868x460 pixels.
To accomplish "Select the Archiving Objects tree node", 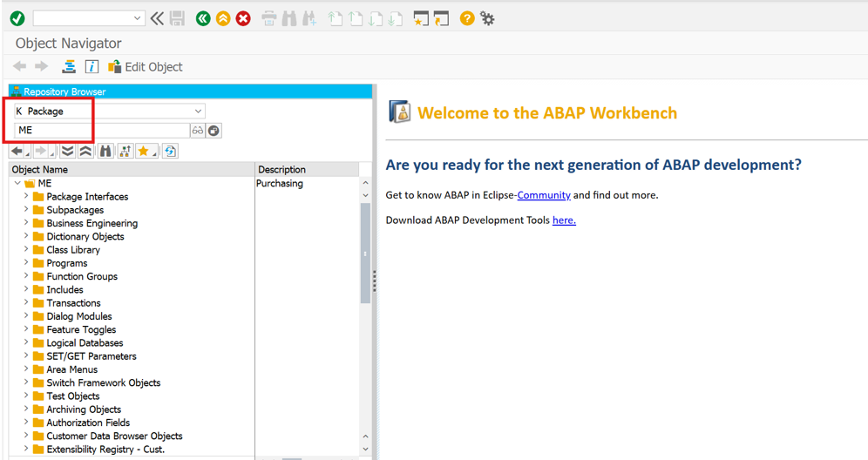I will coord(84,409).
